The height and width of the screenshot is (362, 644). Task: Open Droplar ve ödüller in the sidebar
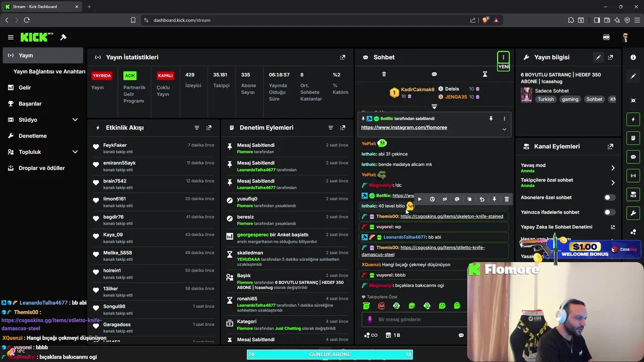tap(43, 168)
